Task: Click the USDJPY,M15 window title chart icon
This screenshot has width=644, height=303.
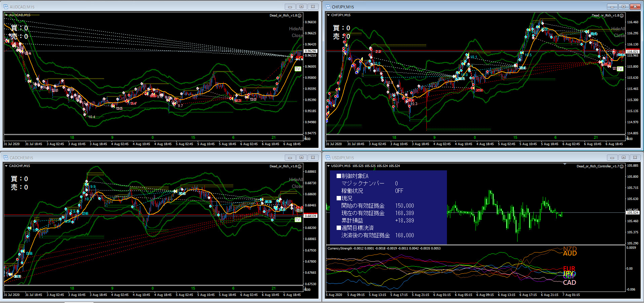Action: (328, 158)
